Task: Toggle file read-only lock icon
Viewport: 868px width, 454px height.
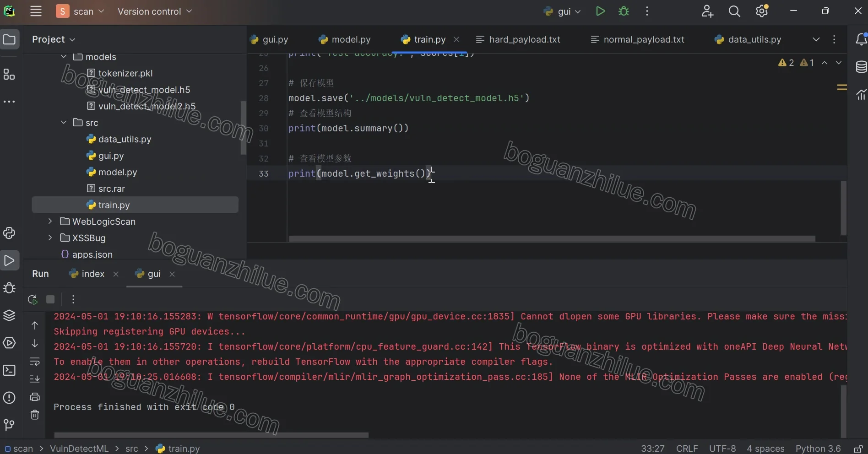Action: [x=858, y=449]
